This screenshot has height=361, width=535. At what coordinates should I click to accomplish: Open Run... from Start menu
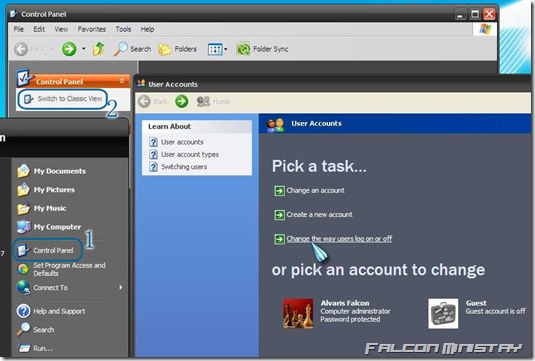[35, 348]
